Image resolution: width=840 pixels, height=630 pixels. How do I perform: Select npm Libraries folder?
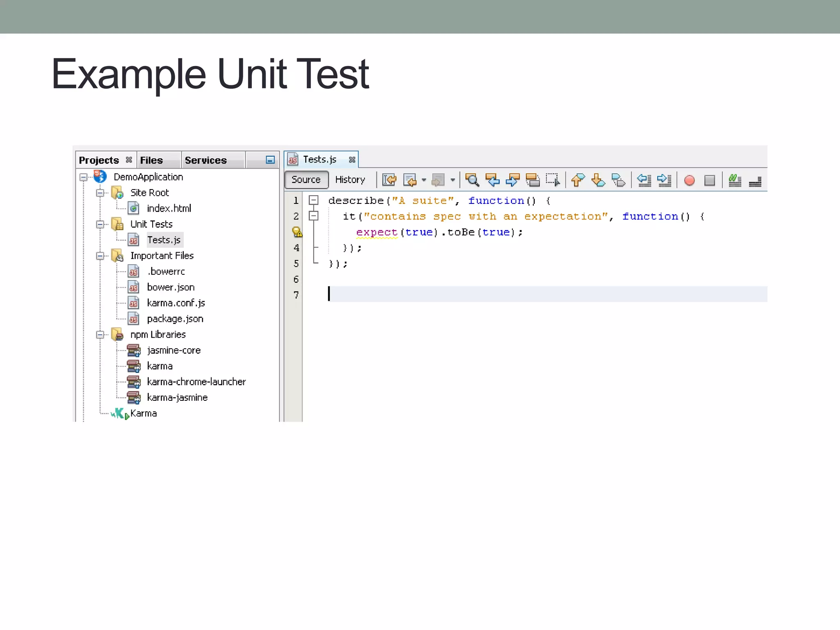point(158,335)
